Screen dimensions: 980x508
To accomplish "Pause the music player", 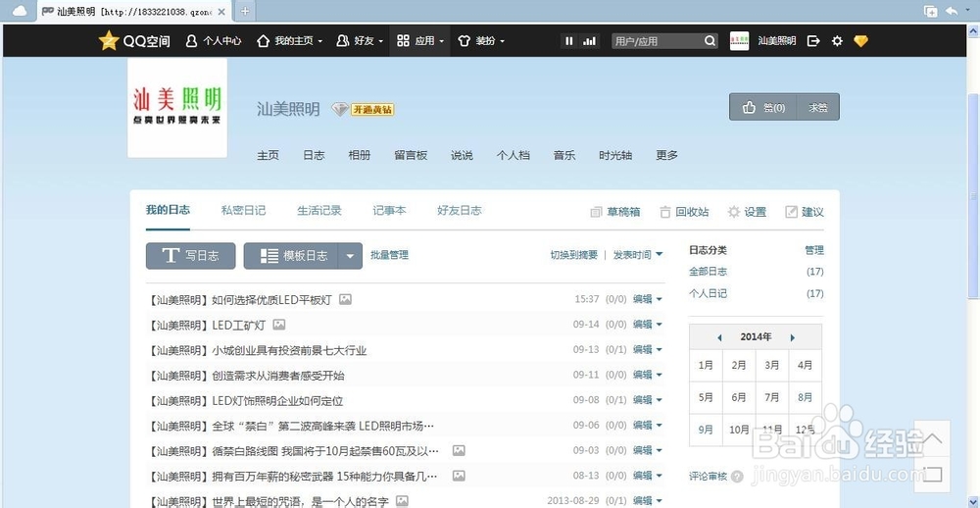I will (x=568, y=40).
